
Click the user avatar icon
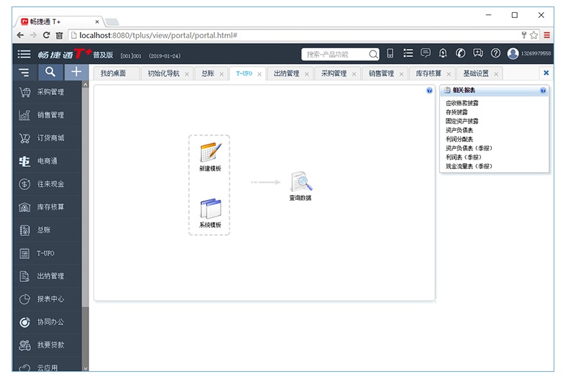513,53
